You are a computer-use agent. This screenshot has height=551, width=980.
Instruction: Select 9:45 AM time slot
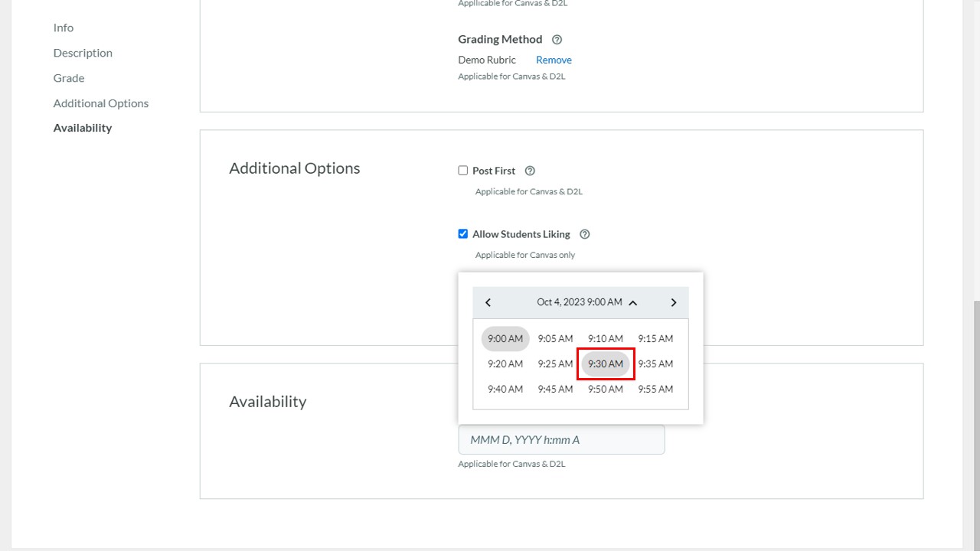[x=555, y=390]
